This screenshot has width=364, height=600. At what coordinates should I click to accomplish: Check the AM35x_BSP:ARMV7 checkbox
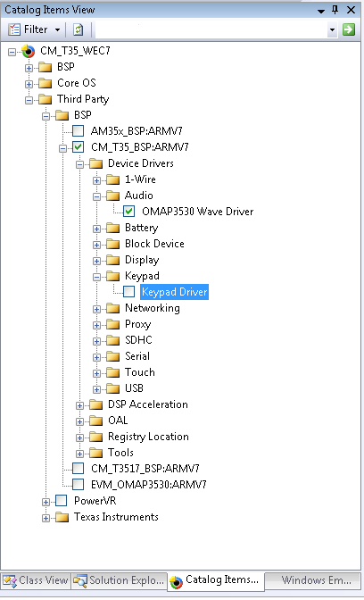(x=78, y=131)
